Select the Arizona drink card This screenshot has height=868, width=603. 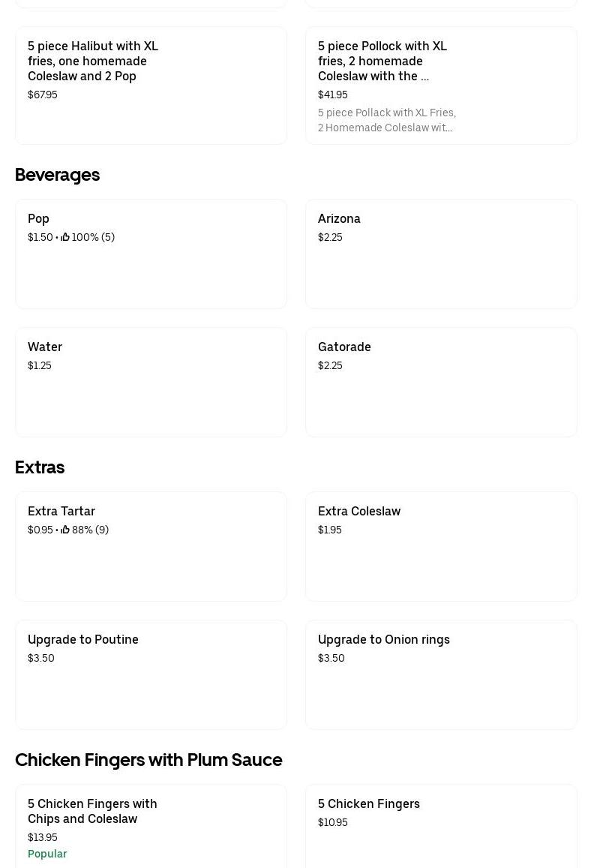point(441,255)
